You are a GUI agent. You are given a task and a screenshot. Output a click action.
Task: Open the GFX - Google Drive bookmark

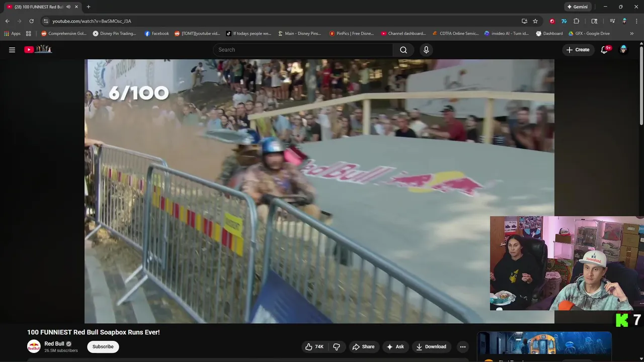(x=589, y=34)
